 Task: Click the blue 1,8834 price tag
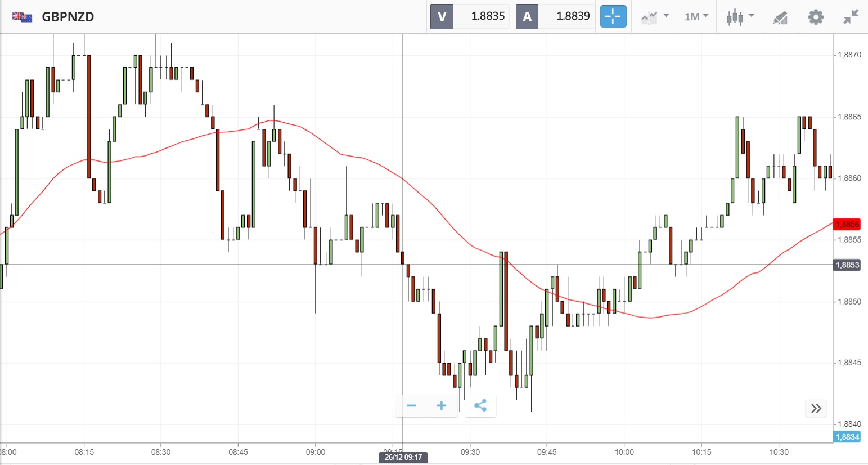pyautogui.click(x=847, y=437)
